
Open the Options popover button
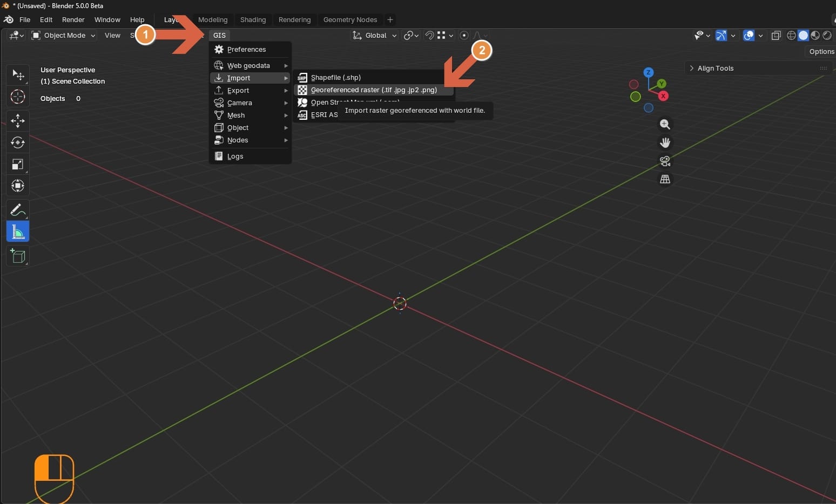[821, 52]
